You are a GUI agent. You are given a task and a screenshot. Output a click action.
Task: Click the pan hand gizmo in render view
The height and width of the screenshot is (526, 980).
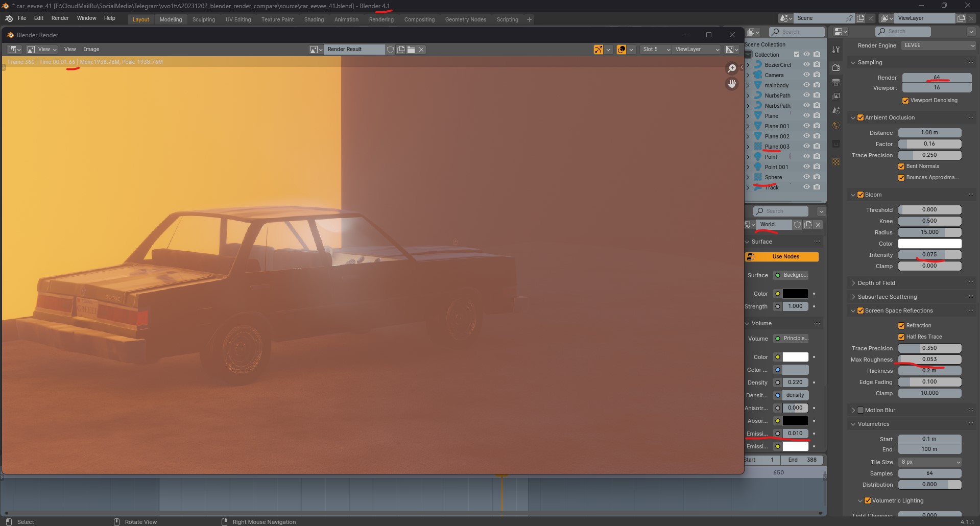click(x=732, y=84)
